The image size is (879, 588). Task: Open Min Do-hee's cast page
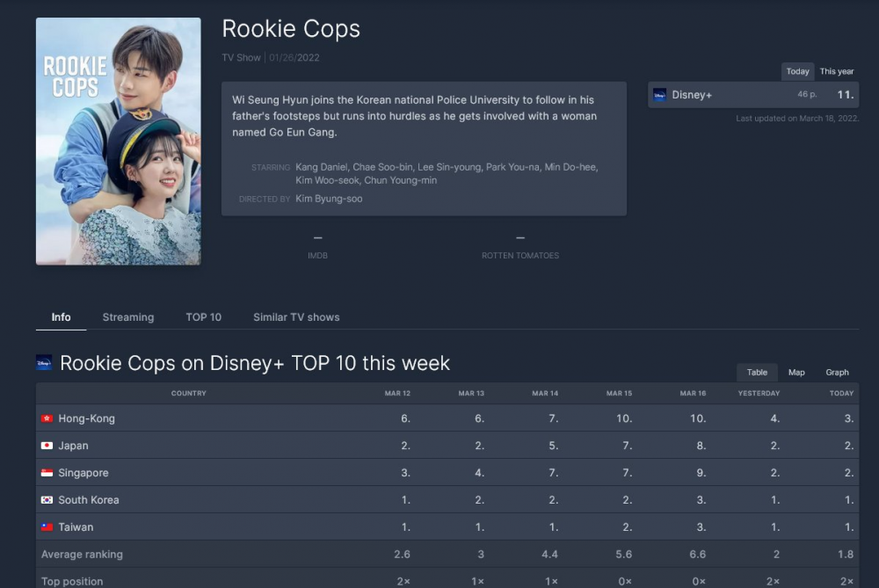point(570,167)
